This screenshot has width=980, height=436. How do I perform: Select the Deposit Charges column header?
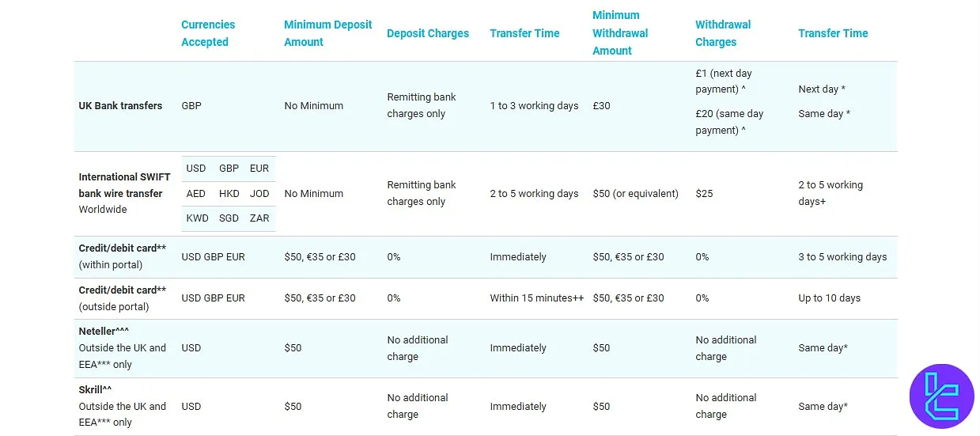click(427, 33)
